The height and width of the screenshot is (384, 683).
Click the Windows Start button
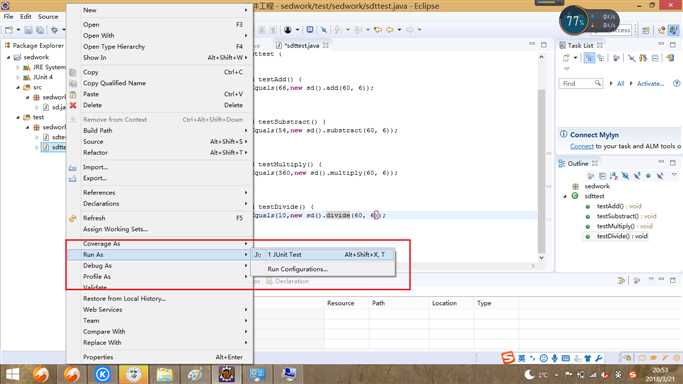(x=12, y=374)
